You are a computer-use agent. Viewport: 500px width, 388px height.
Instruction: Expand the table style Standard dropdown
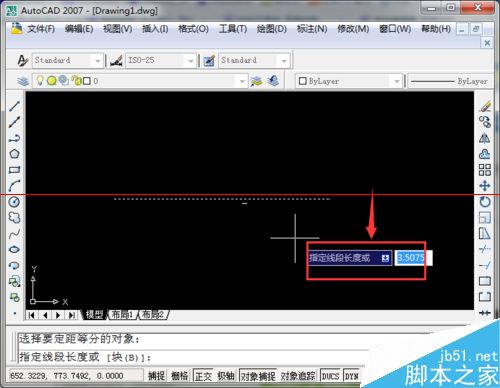(x=284, y=61)
